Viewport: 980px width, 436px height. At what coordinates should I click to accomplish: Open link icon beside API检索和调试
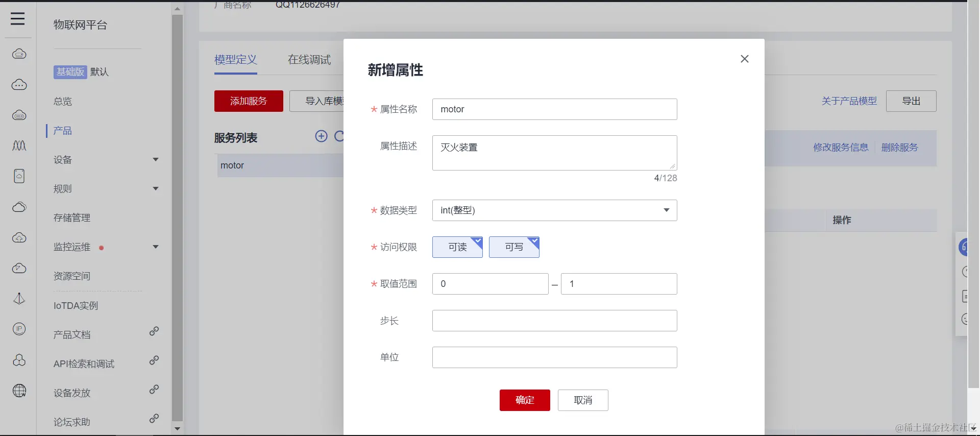coord(154,360)
